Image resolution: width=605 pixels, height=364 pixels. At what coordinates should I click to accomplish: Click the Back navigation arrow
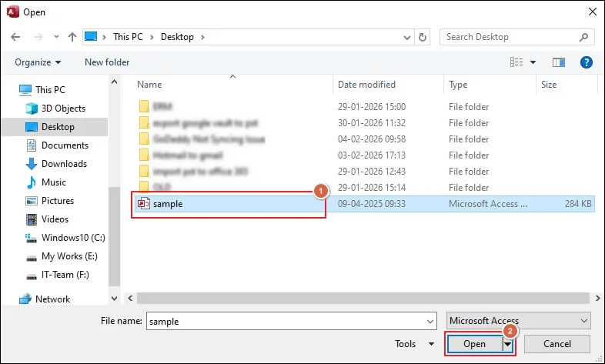click(15, 37)
